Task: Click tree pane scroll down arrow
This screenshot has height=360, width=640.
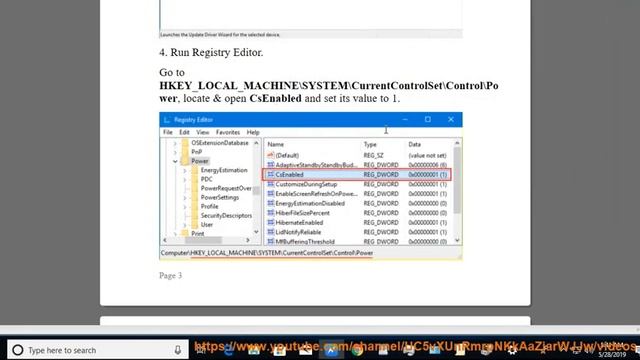Action: pyautogui.click(x=256, y=232)
